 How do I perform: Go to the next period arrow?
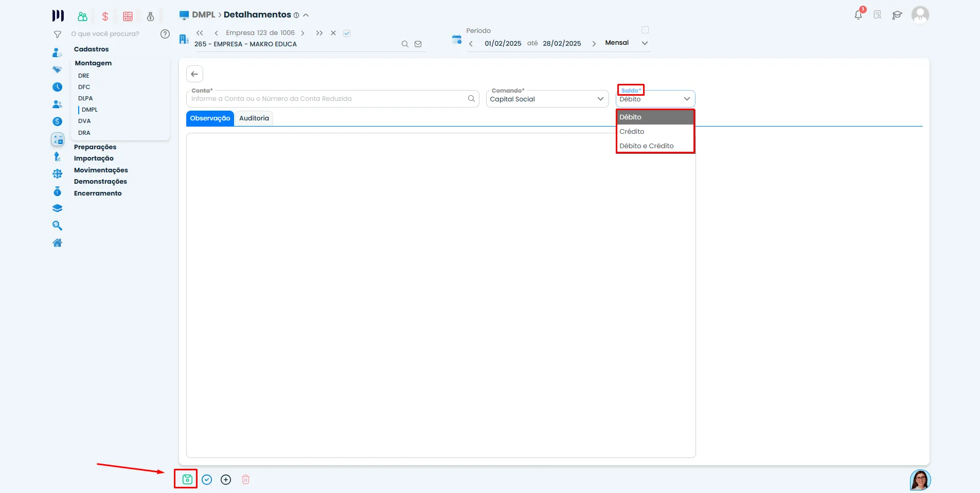pos(594,44)
